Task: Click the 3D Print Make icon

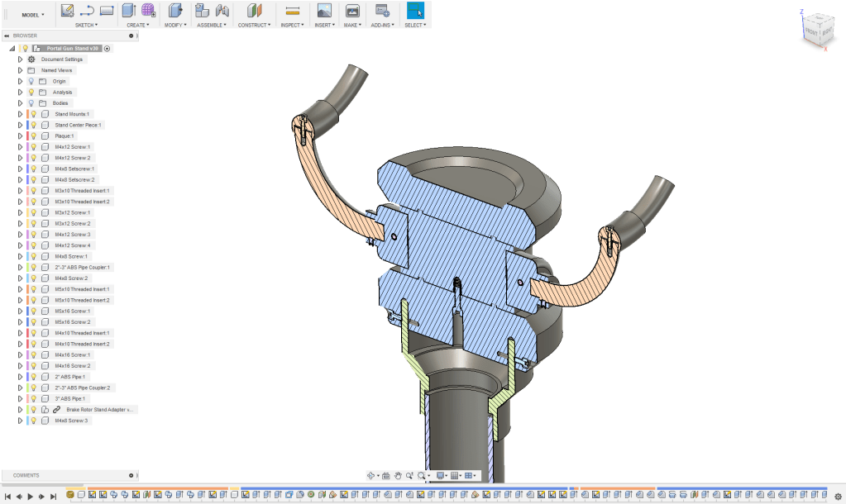Action: tap(352, 11)
